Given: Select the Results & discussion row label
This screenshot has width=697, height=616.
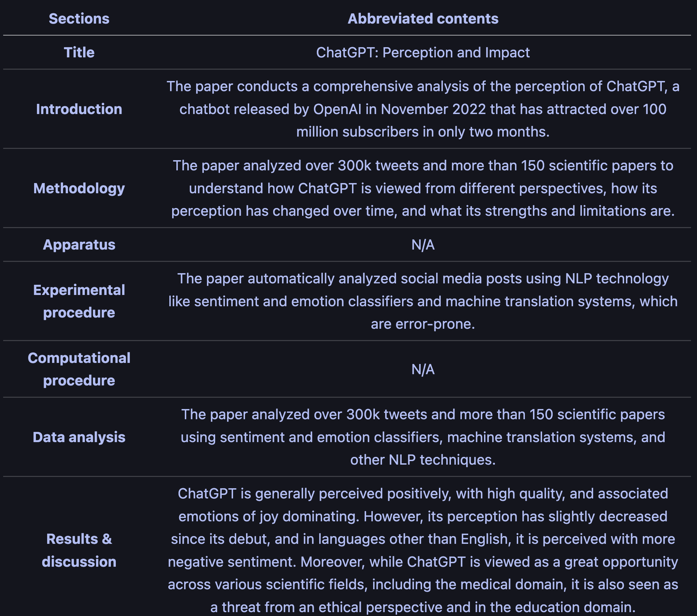Looking at the screenshot, I should (x=79, y=550).
